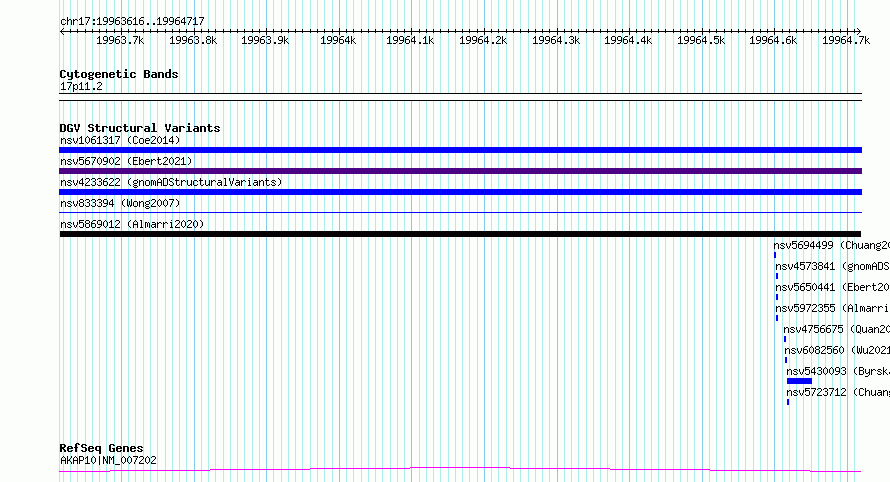Click the right arrowhead of the ruler
The width and height of the screenshot is (890, 482).
click(x=858, y=32)
